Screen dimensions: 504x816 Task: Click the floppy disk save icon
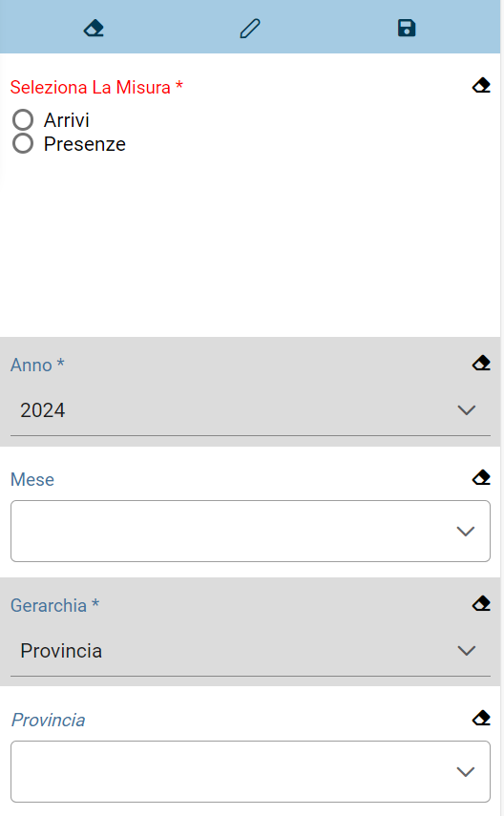(x=407, y=28)
